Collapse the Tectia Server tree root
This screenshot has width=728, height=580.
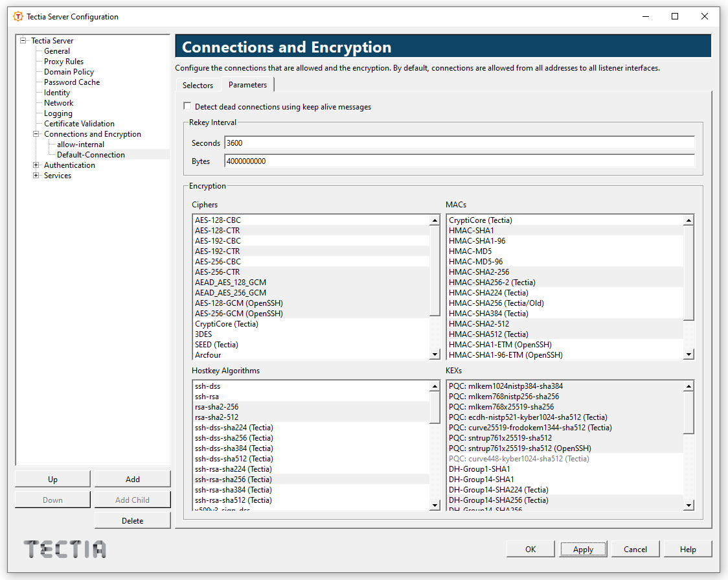23,40
